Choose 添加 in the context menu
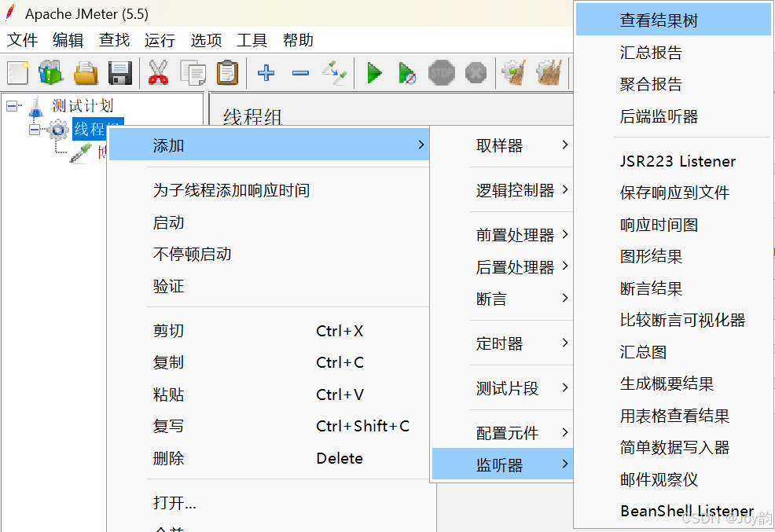Screen dimensions: 775x532 (x=268, y=145)
